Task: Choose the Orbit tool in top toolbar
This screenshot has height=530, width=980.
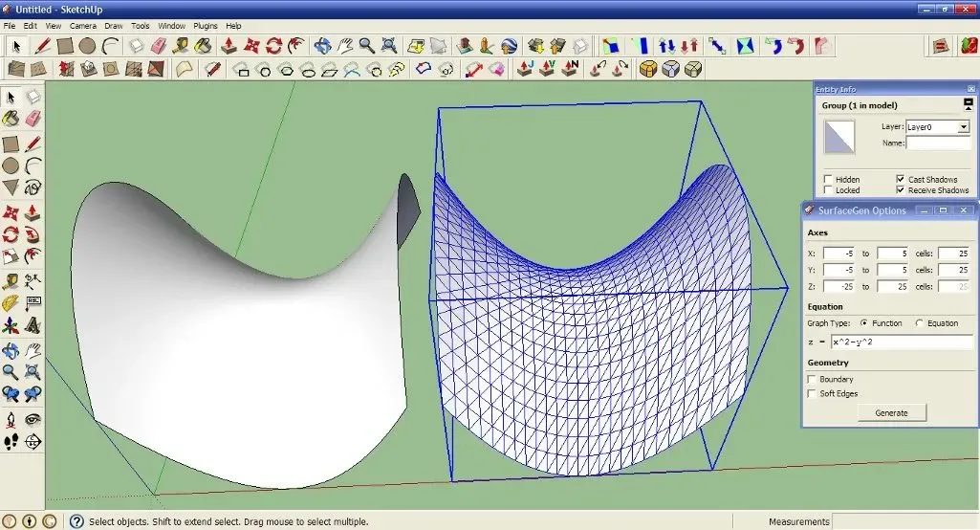Action: click(322, 46)
